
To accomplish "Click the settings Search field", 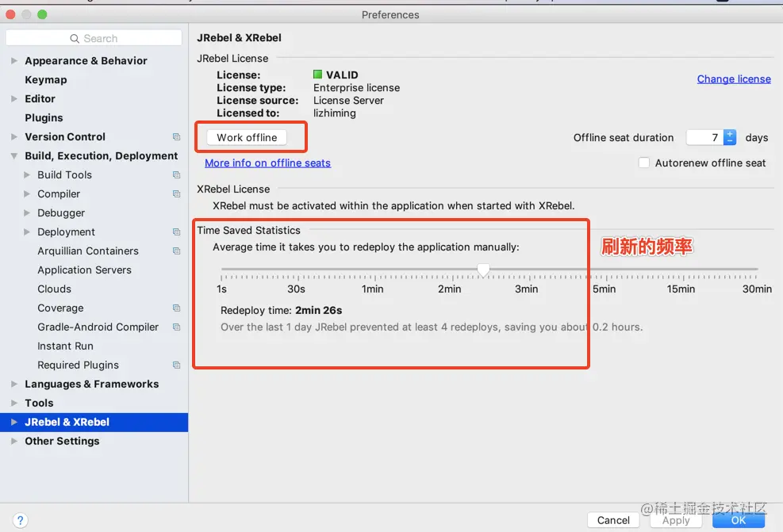I will click(94, 38).
